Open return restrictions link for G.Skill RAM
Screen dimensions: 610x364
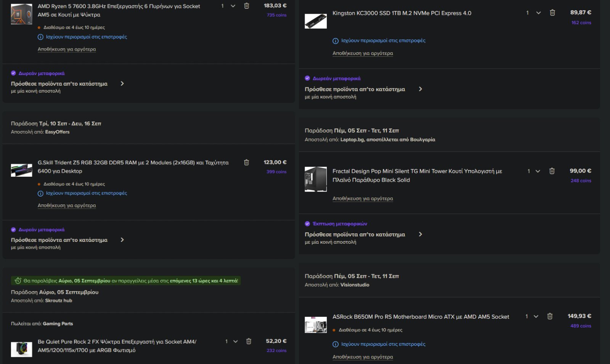87,193
